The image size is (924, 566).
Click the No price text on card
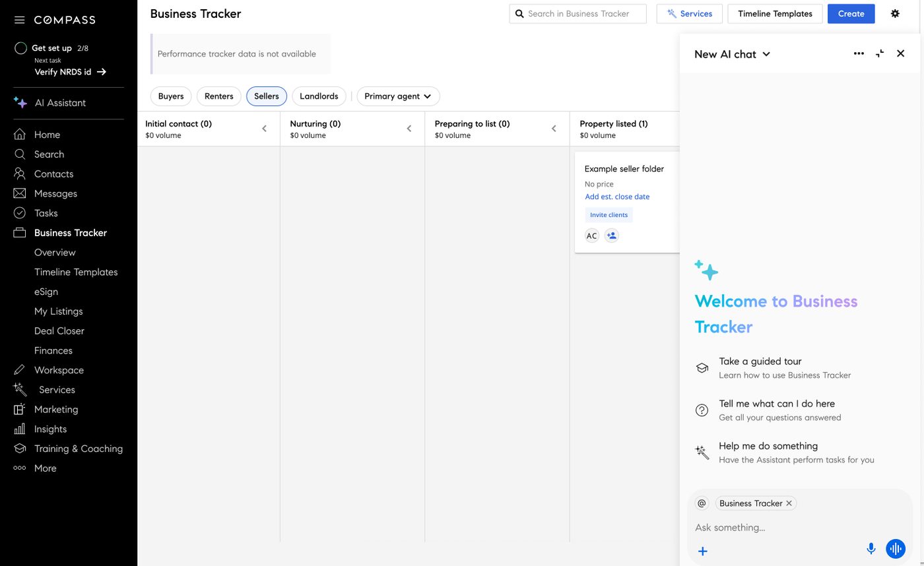pyautogui.click(x=599, y=184)
